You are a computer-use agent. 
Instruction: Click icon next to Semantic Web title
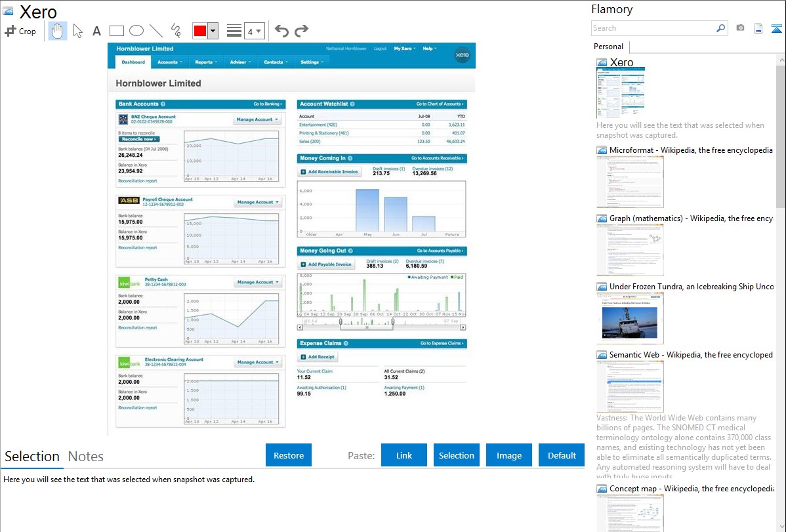point(602,354)
